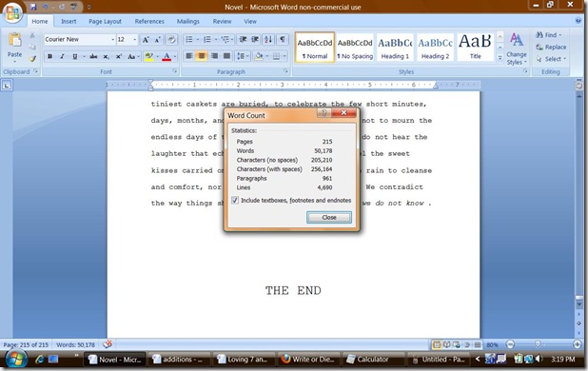This screenshot has width=588, height=371.
Task: Select highlight color yellow swatch
Action: pyautogui.click(x=148, y=56)
